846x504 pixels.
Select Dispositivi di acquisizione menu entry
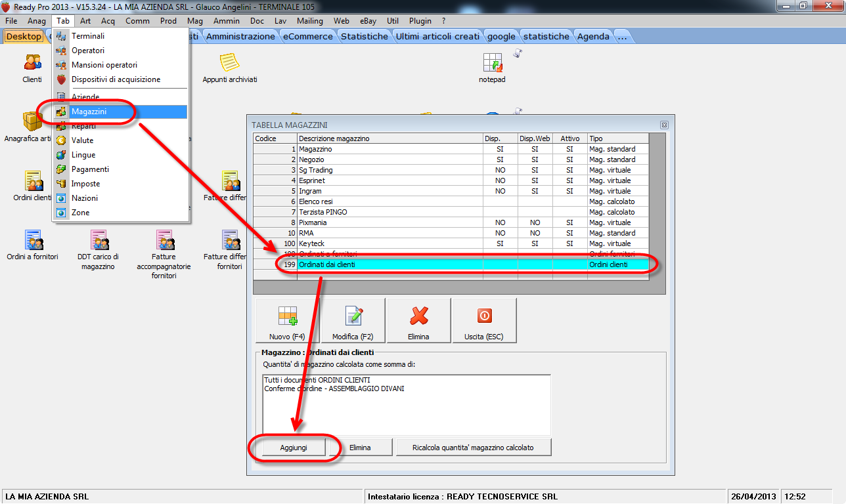coord(122,79)
